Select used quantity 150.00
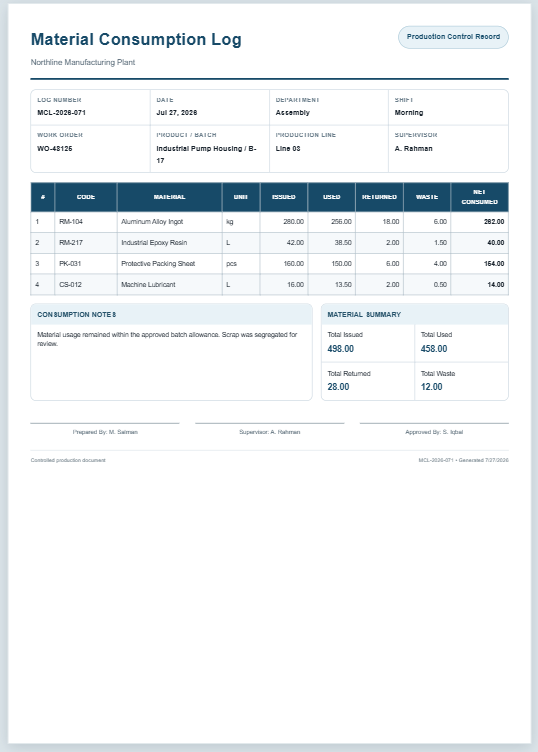This screenshot has width=538, height=752. click(x=341, y=264)
